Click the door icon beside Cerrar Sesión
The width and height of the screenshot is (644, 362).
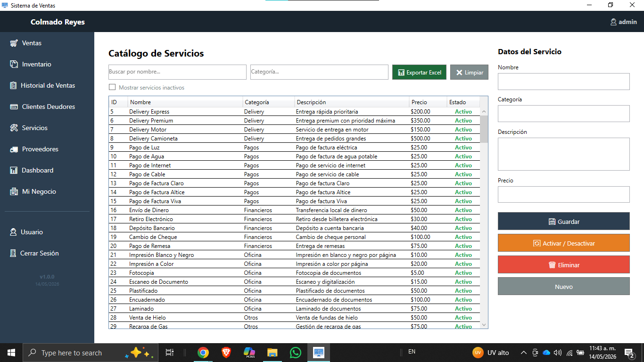click(13, 253)
